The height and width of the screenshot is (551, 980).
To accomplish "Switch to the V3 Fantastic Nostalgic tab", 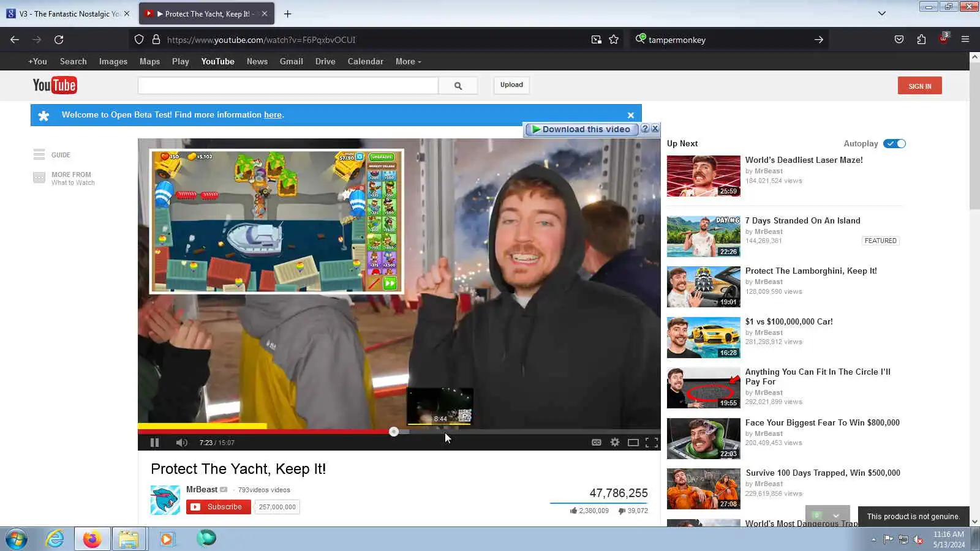I will [68, 13].
